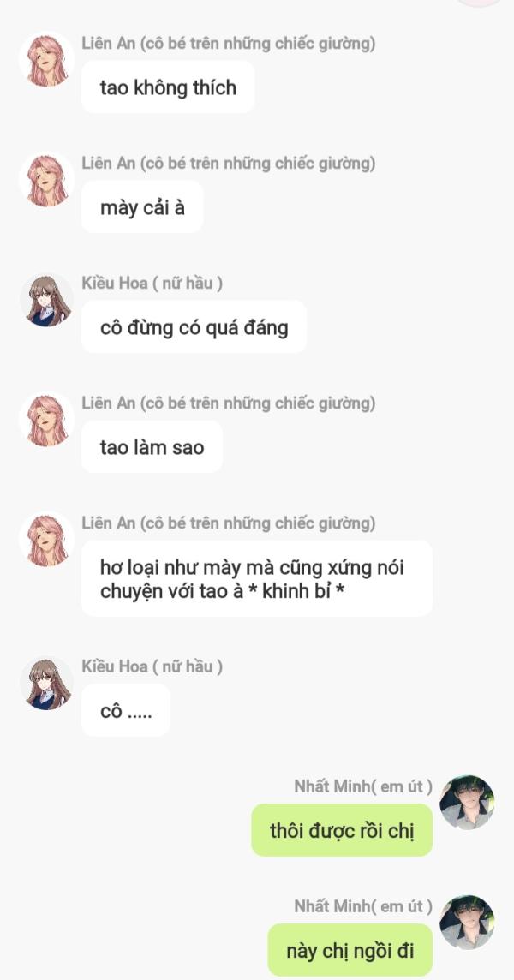Tap the Kiều Hoa name above "cô ....."

[152, 666]
